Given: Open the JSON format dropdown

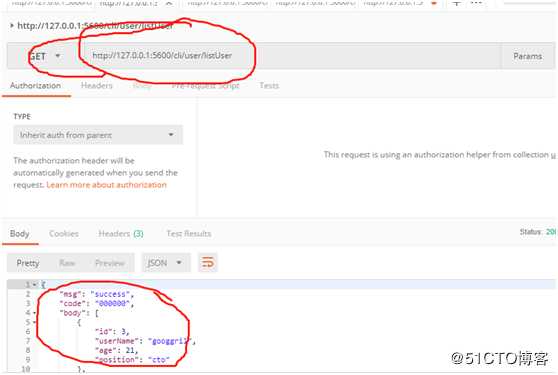Looking at the screenshot, I should [166, 263].
